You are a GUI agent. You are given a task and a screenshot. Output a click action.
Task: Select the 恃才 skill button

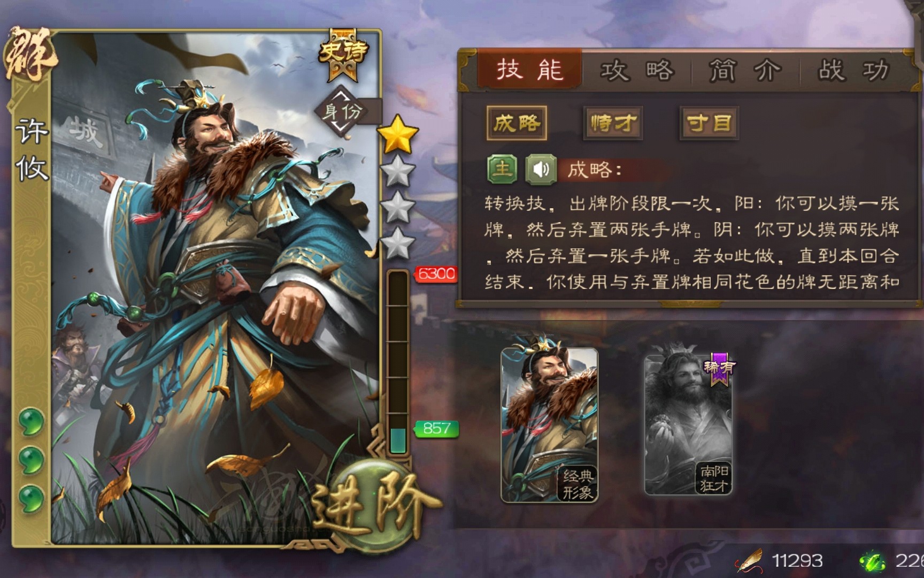pyautogui.click(x=613, y=124)
